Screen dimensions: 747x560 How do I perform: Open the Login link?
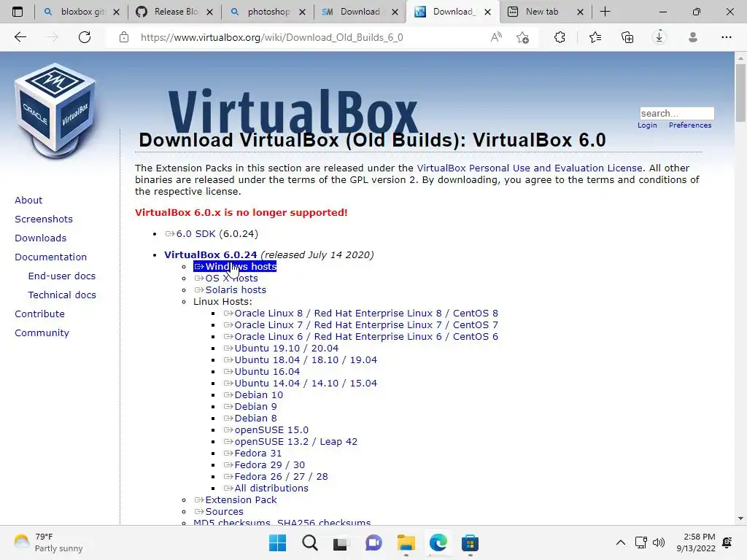[x=647, y=125]
